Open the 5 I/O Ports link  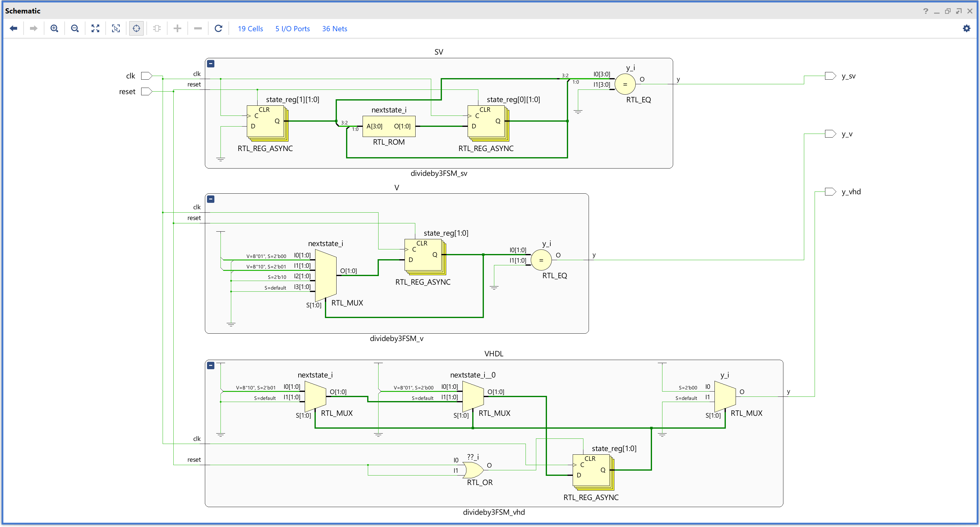(x=292, y=29)
